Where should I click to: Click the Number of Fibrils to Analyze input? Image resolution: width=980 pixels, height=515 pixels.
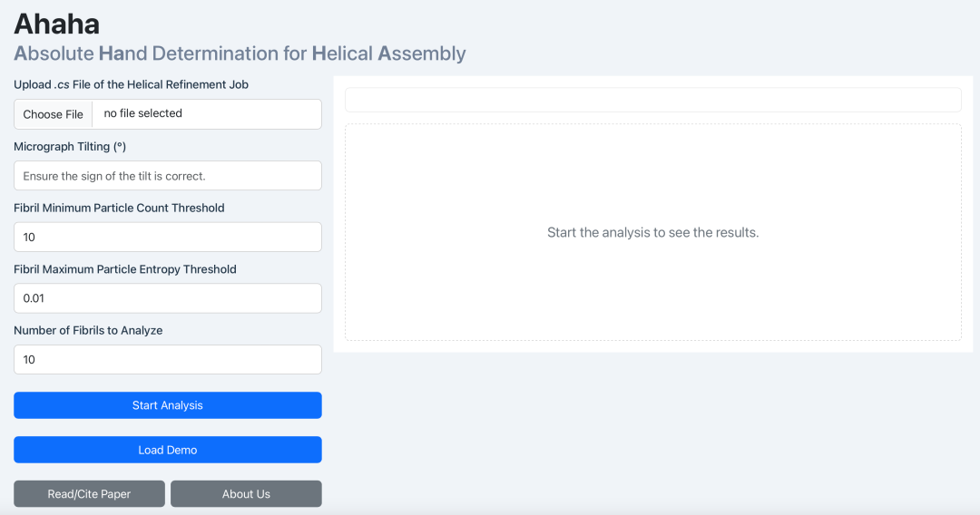(168, 359)
